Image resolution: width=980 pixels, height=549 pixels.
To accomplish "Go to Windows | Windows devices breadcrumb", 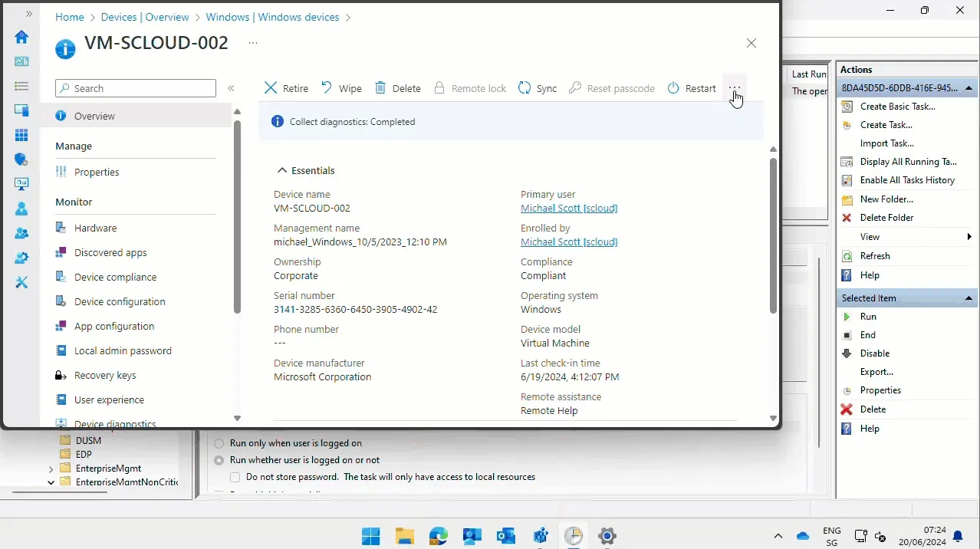I will [273, 17].
